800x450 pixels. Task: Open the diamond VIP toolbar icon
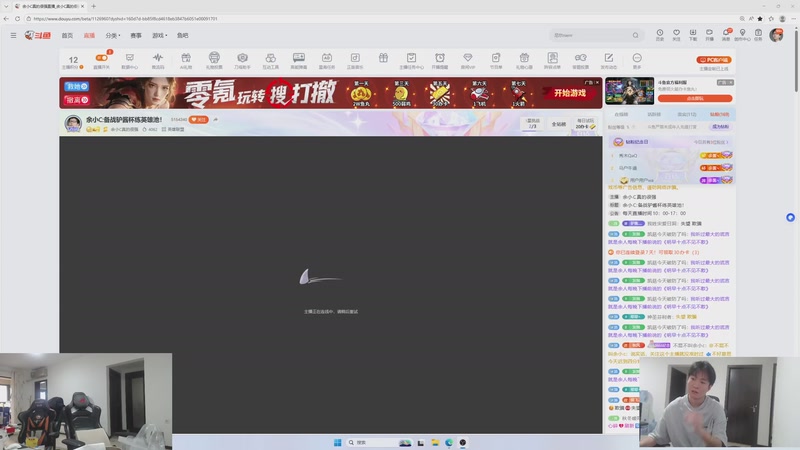click(468, 60)
